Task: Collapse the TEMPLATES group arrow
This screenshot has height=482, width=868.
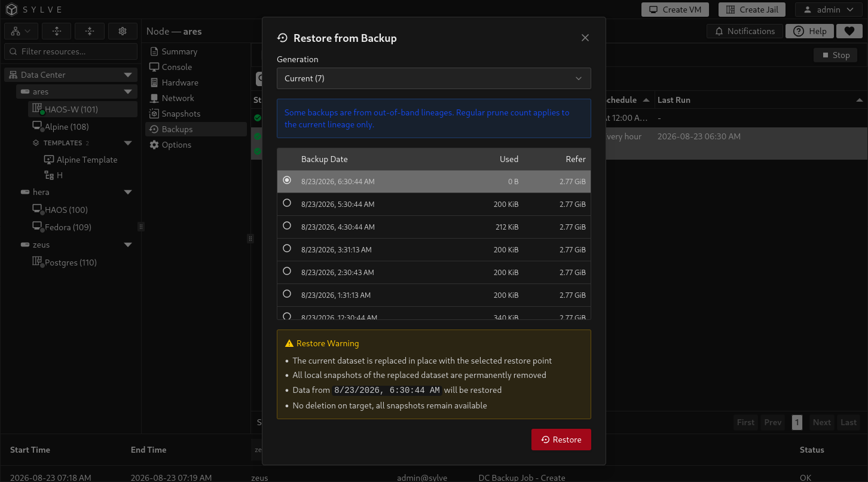Action: pyautogui.click(x=128, y=143)
